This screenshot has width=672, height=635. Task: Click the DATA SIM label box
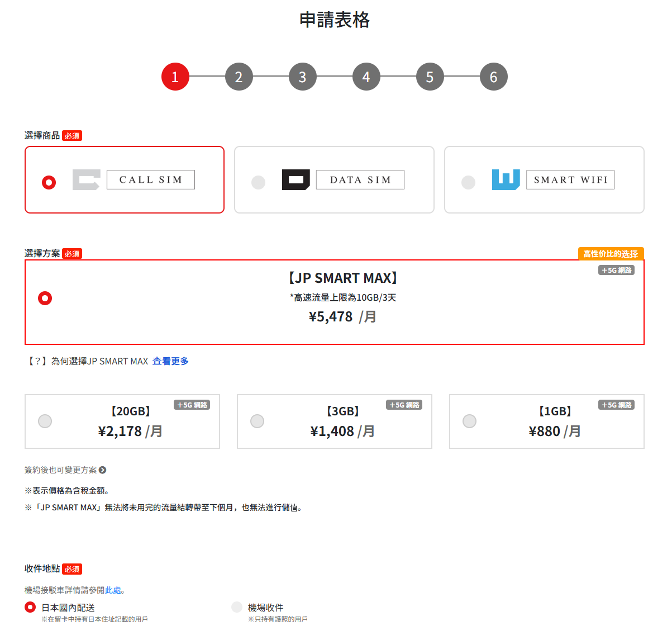[x=360, y=179]
